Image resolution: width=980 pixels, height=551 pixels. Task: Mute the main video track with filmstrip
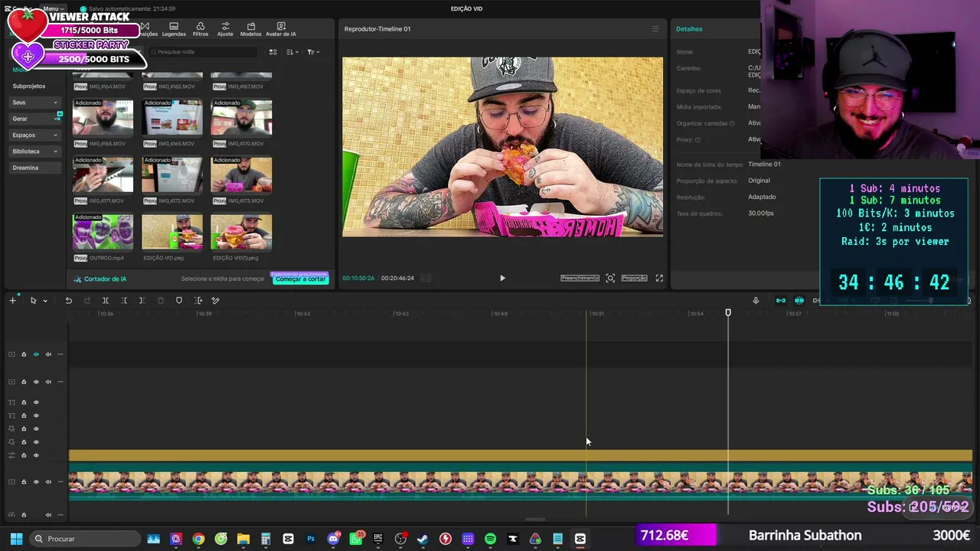tap(48, 481)
